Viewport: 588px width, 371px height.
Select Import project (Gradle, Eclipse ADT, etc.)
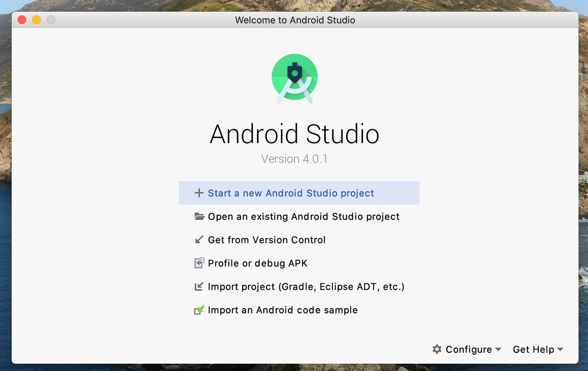(x=299, y=286)
